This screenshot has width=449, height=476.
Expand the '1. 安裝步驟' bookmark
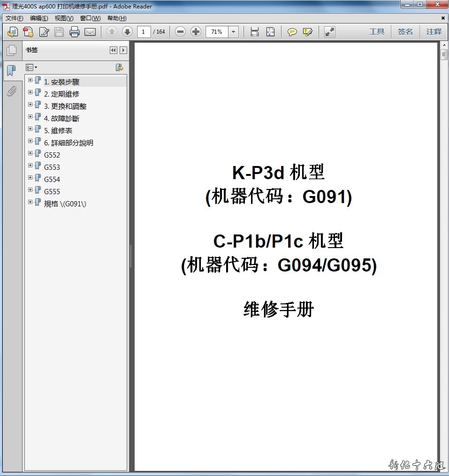pyautogui.click(x=30, y=80)
